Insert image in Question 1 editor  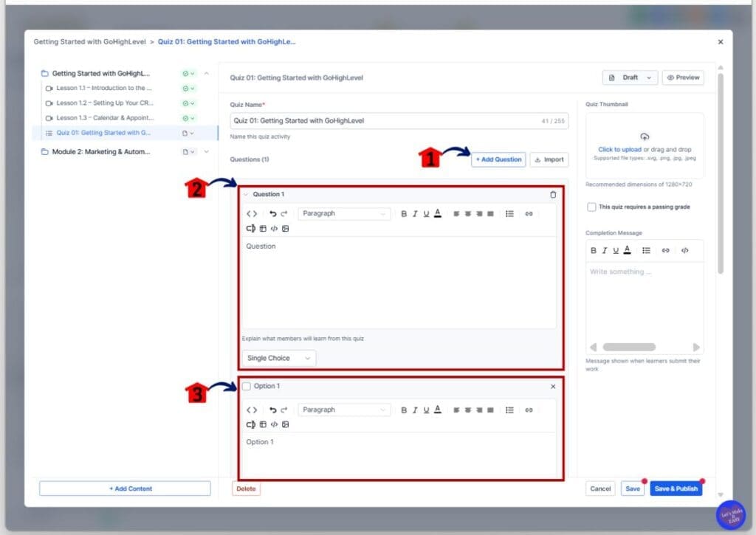[x=286, y=229]
